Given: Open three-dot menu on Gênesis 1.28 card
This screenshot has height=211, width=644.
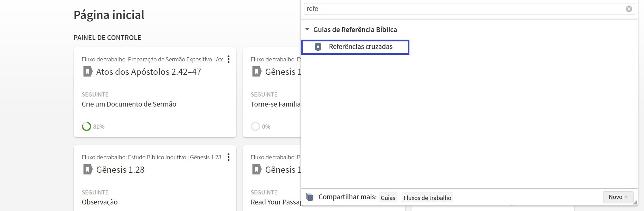Looking at the screenshot, I should (228, 157).
